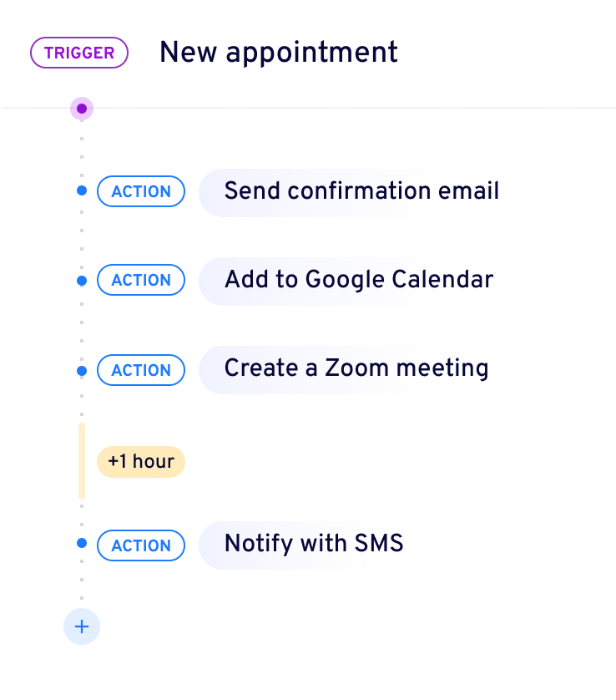
Task: Click the dotted connector below the trigger dot
Action: (x=82, y=146)
